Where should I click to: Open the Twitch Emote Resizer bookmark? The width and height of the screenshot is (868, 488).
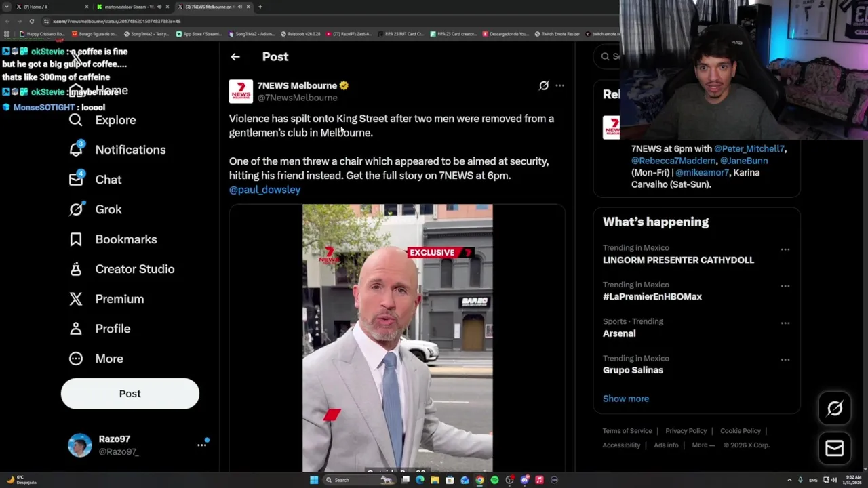click(557, 34)
